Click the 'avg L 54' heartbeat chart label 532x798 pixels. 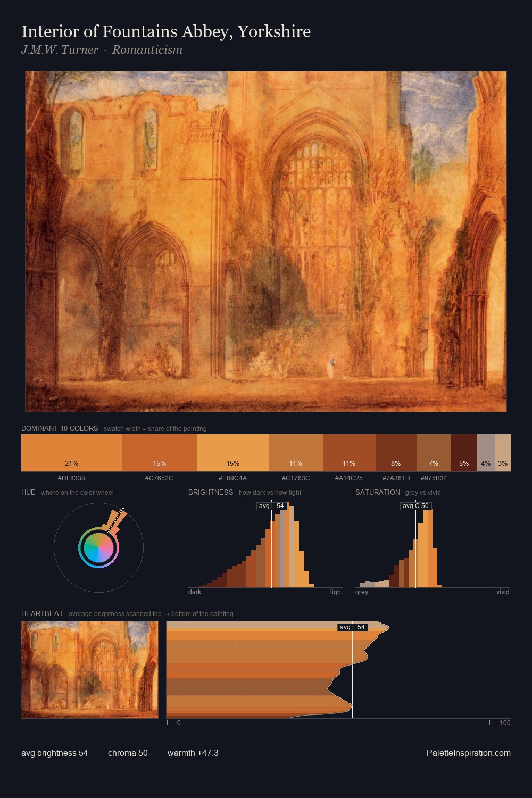[352, 627]
